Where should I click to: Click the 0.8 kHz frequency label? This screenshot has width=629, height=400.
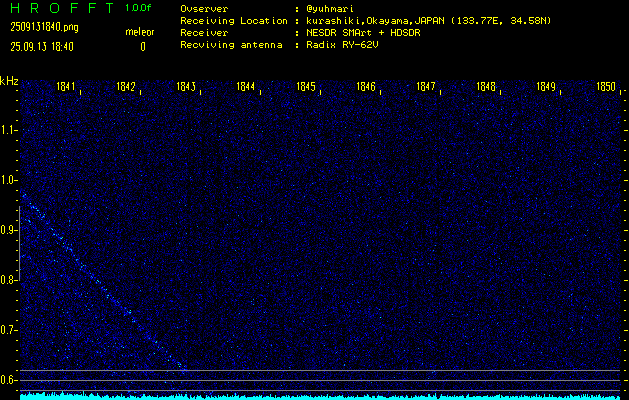(6, 280)
